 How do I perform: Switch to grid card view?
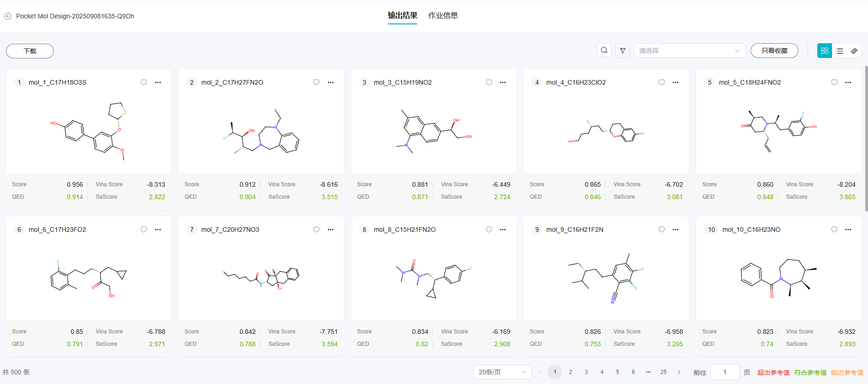coord(824,51)
